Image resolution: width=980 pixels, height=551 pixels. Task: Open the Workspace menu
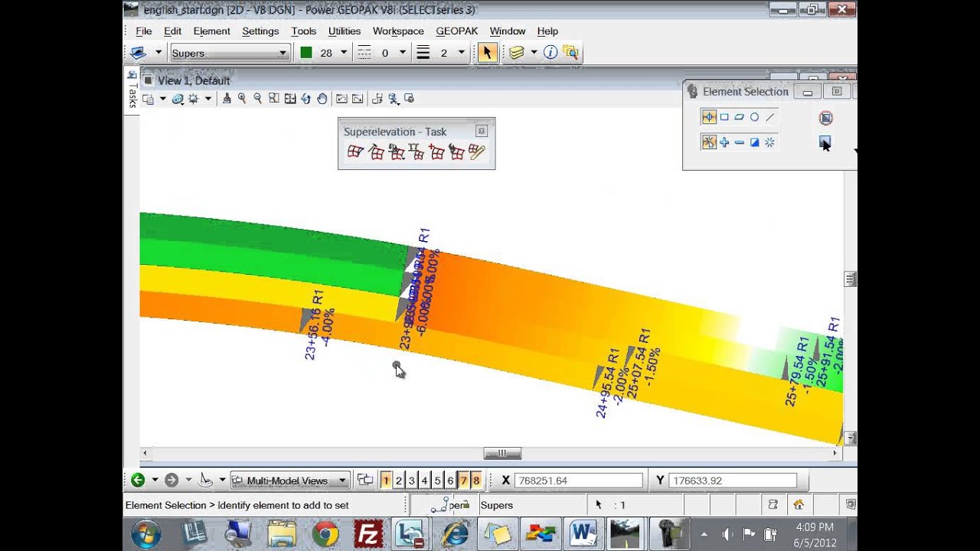pos(398,31)
